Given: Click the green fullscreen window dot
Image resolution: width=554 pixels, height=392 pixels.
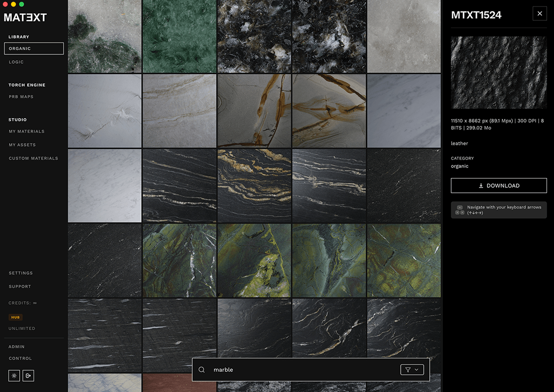Looking at the screenshot, I should [x=22, y=4].
